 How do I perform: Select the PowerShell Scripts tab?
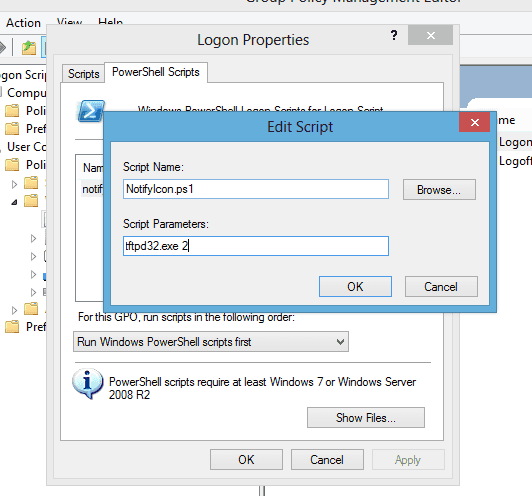click(x=156, y=72)
